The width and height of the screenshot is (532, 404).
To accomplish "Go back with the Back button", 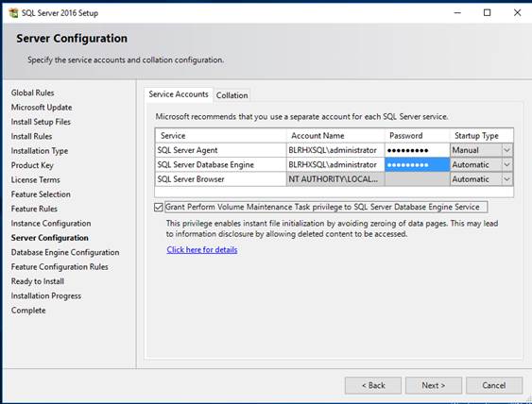I will [373, 385].
